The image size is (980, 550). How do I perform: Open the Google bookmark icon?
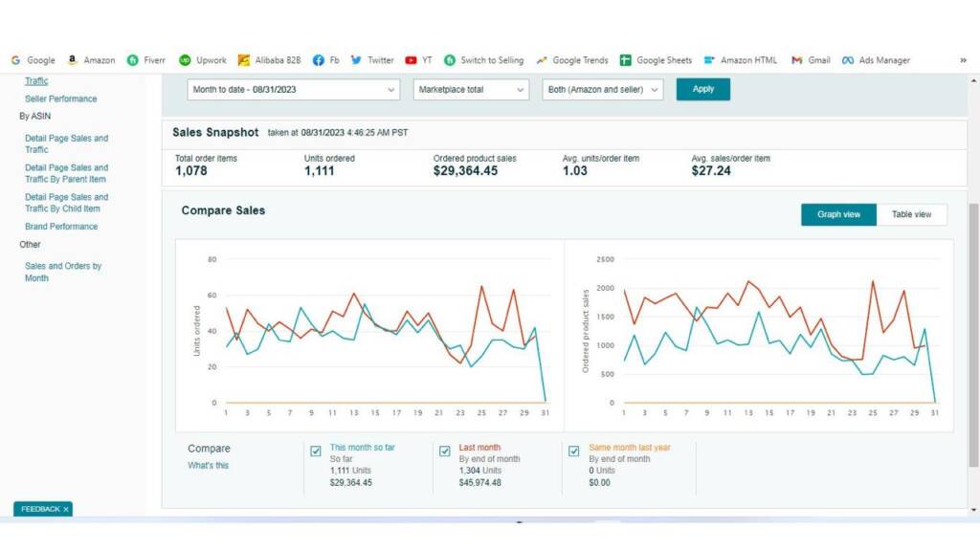15,60
